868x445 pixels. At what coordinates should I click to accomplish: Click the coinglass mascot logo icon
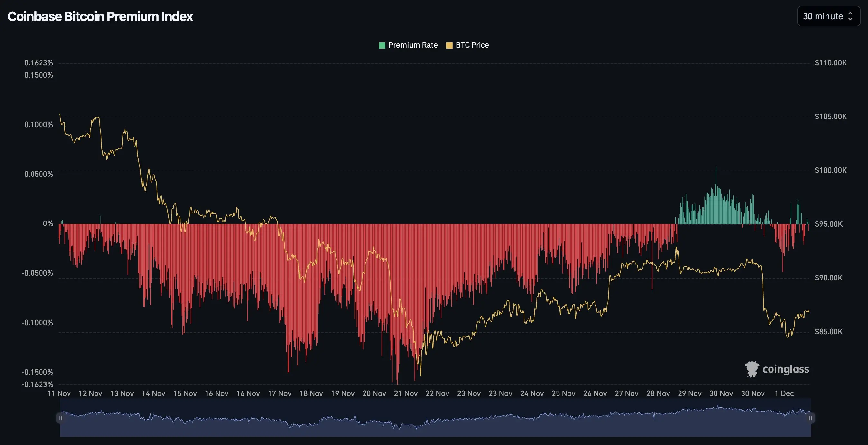[752, 369]
